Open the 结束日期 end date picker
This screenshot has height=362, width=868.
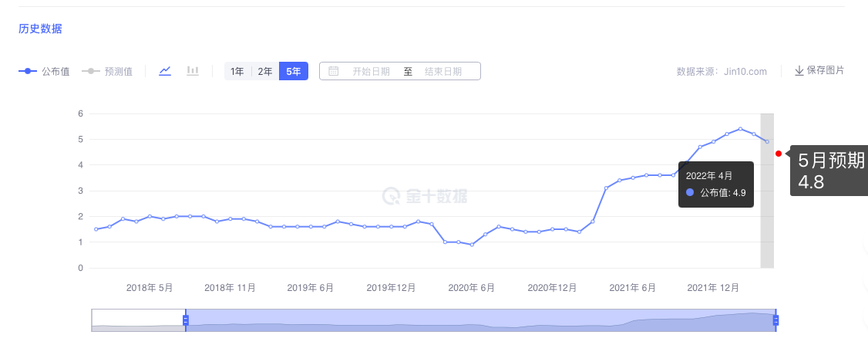click(443, 71)
